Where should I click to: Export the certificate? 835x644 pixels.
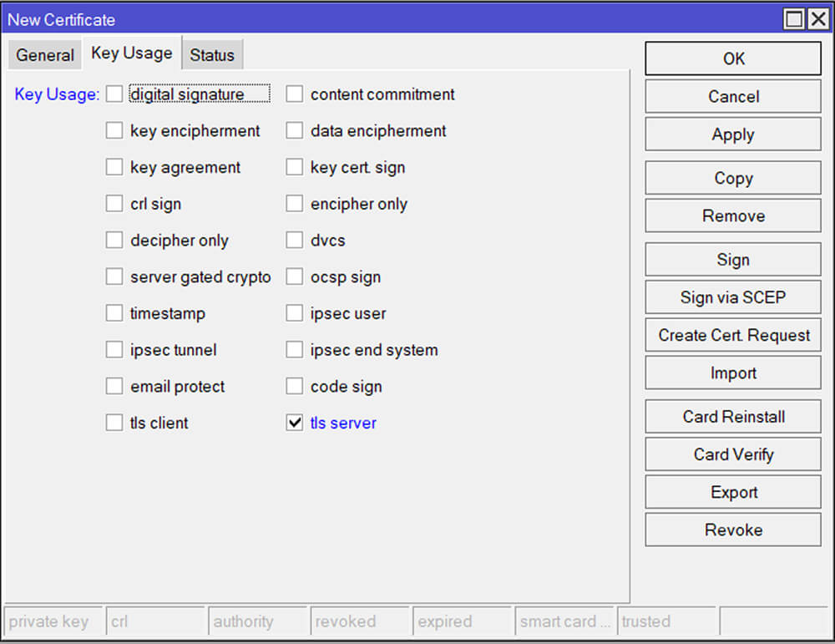[x=733, y=492]
